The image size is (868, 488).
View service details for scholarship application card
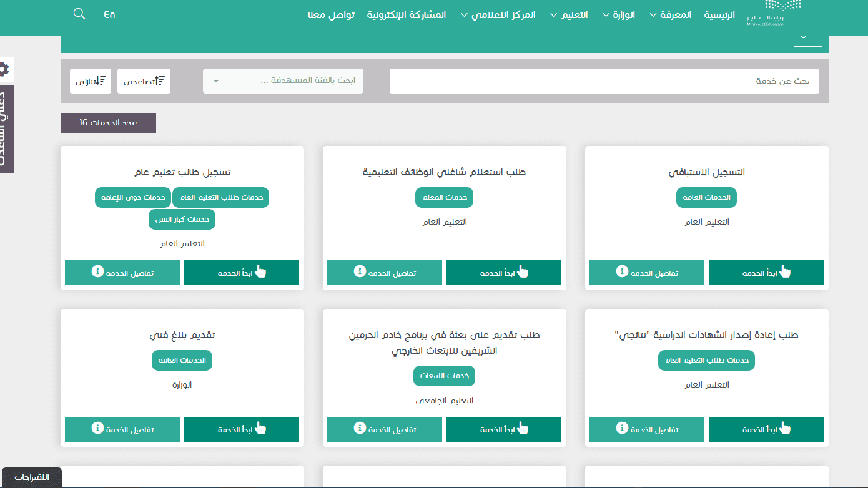(385, 429)
